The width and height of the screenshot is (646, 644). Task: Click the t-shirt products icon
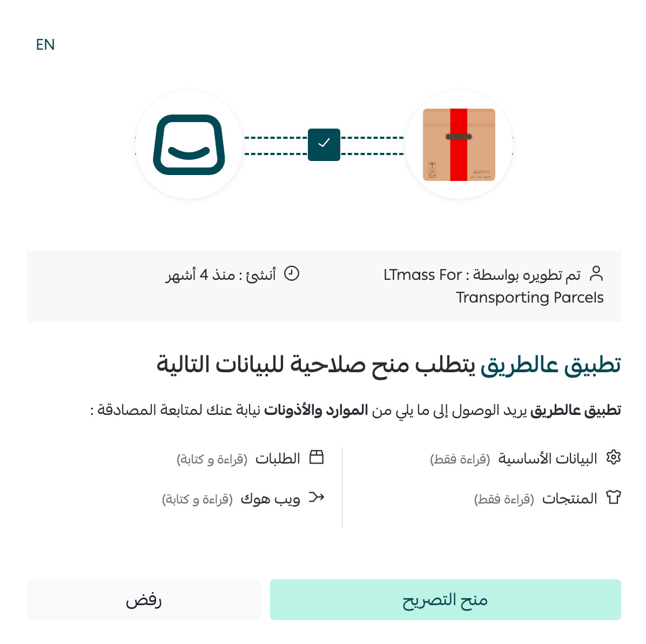614,498
